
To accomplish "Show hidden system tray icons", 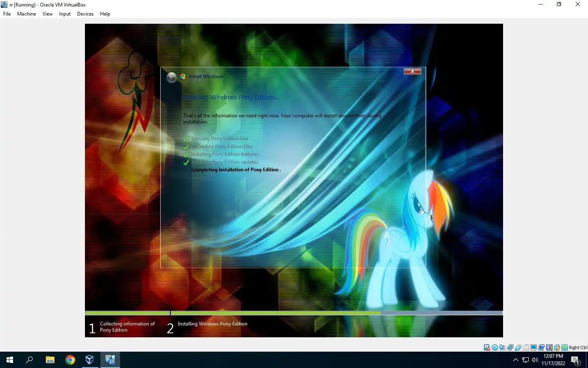I will [x=516, y=360].
